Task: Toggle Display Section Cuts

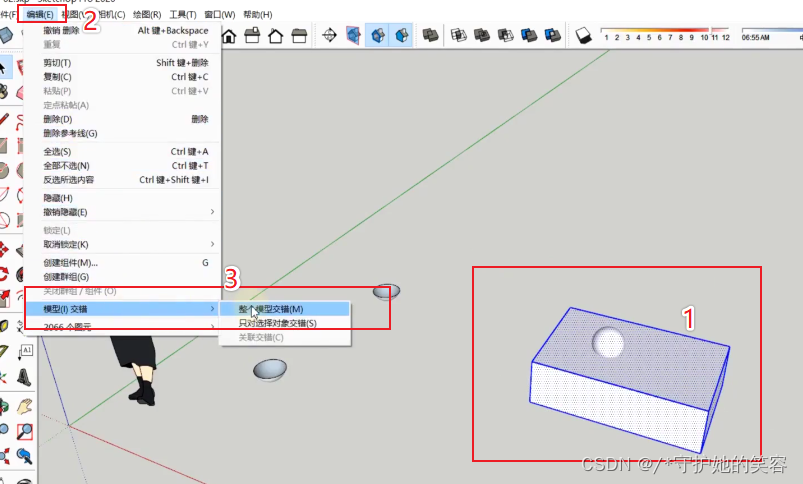Action: (x=377, y=35)
